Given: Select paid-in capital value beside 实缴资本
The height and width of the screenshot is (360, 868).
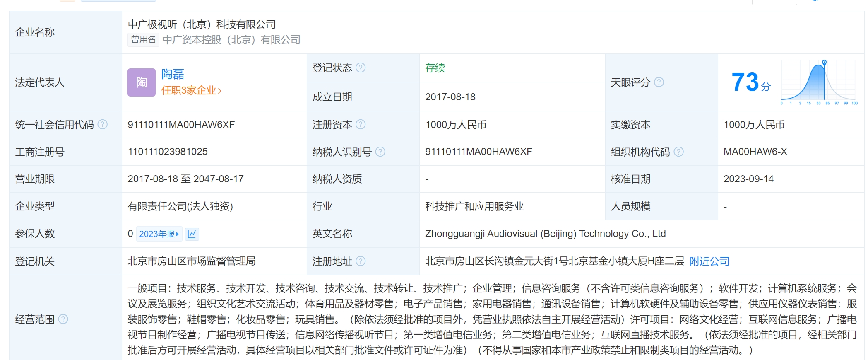Looking at the screenshot, I should tap(754, 125).
